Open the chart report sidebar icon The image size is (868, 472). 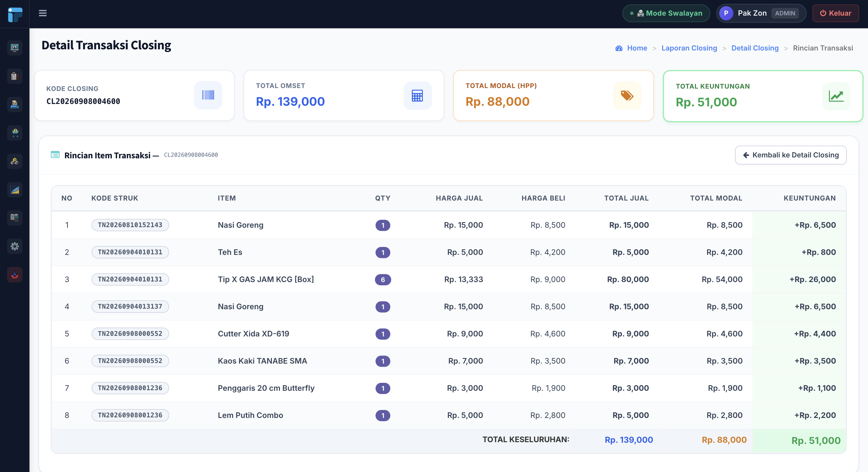click(14, 189)
